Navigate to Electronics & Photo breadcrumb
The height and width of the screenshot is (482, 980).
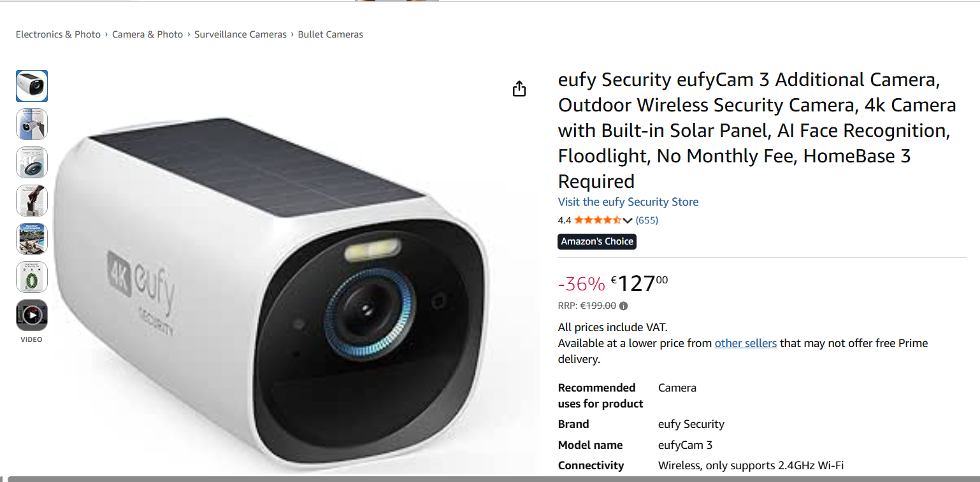click(x=58, y=34)
